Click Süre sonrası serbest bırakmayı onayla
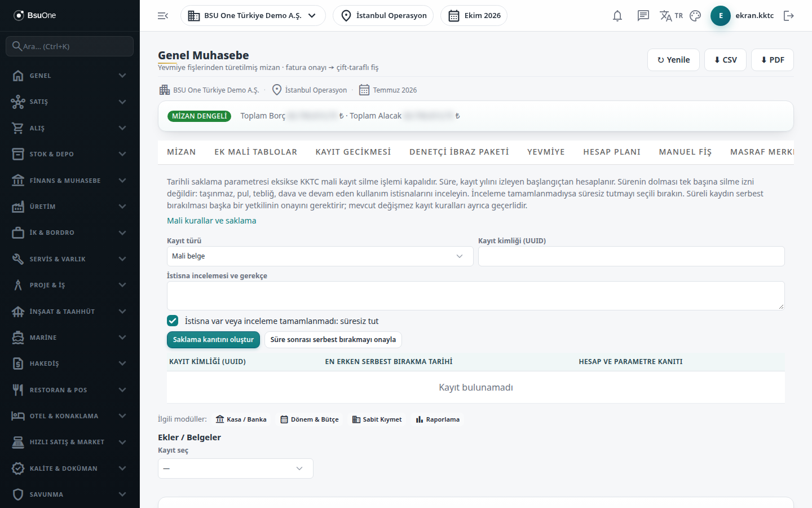This screenshot has height=508, width=812. pyautogui.click(x=333, y=340)
